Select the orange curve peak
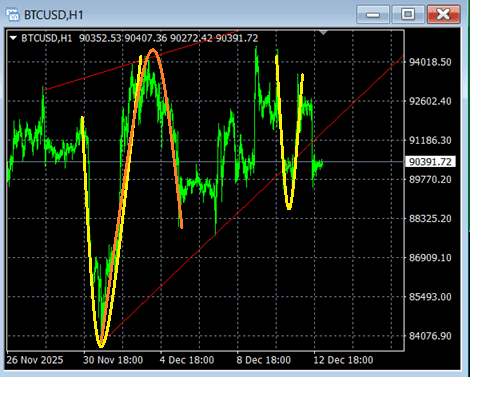 (x=153, y=50)
